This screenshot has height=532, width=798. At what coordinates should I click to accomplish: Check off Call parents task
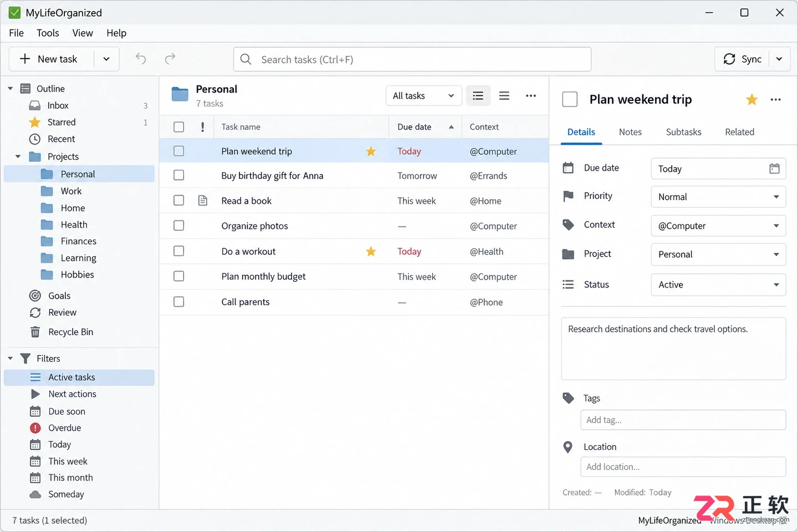[179, 301]
